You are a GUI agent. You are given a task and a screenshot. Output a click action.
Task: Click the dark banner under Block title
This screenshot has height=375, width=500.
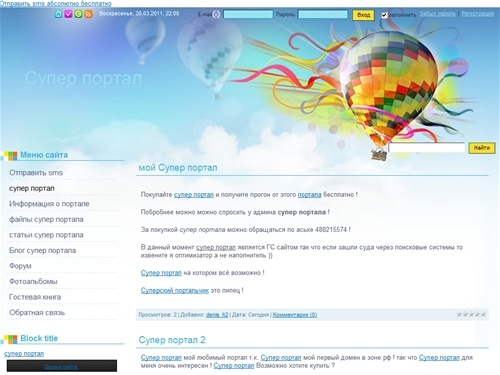62,366
